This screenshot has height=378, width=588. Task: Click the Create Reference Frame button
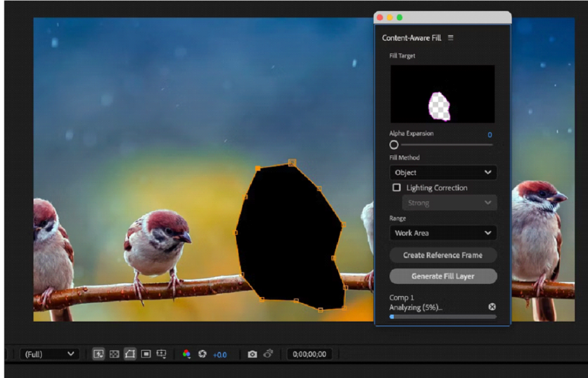443,255
